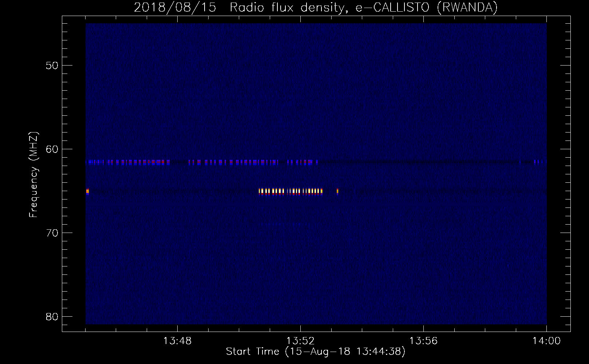Click the isolated red spot at spectrogram left edge
Viewport: 589px width, 364px height.
coord(87,191)
